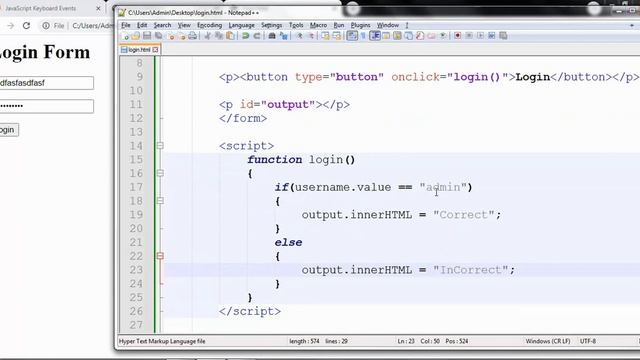Copy selection with the Copy icon

(x=219, y=36)
